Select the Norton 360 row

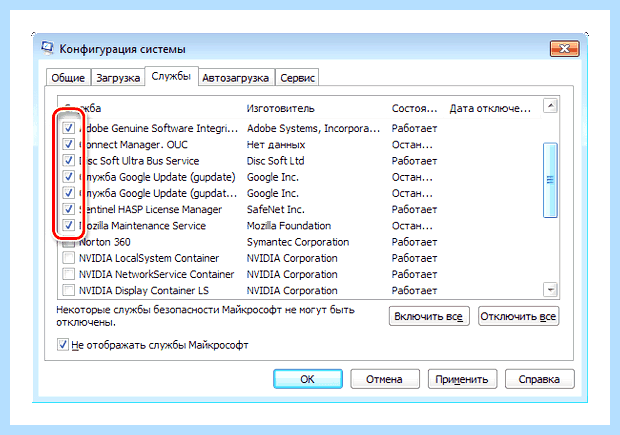(x=301, y=242)
